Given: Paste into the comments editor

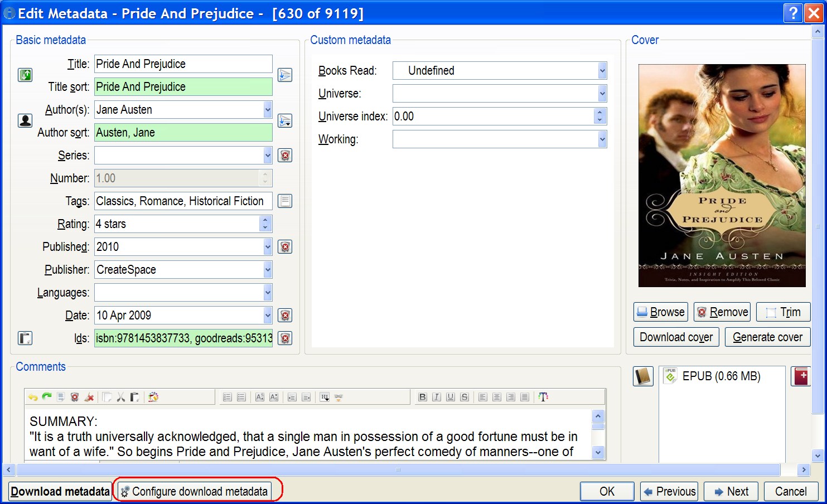Looking at the screenshot, I should 134,397.
